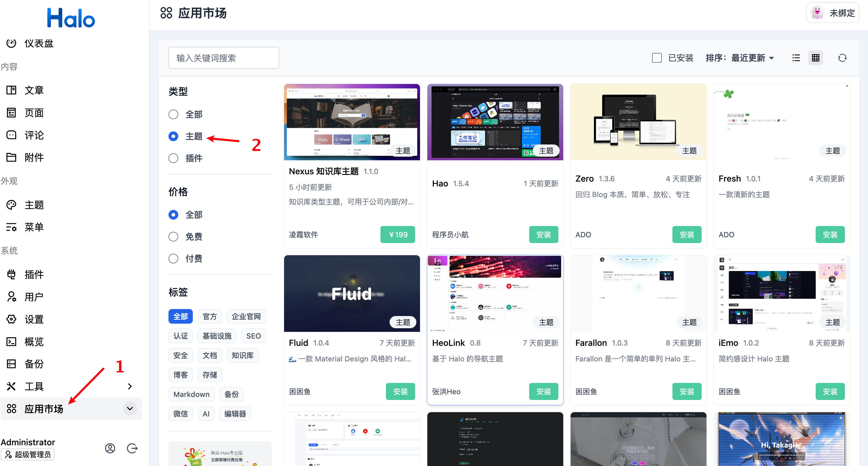
Task: Install the Fresh theme
Action: pyautogui.click(x=830, y=235)
